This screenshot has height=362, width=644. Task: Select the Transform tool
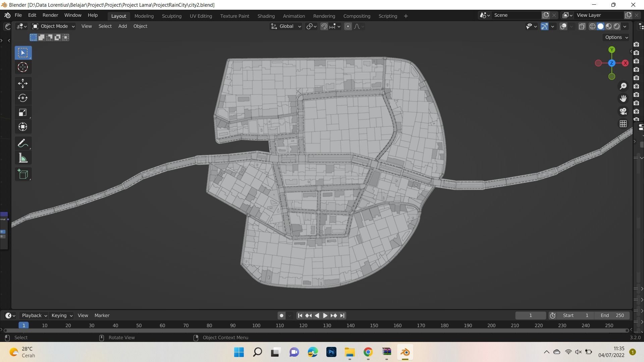coord(23,127)
